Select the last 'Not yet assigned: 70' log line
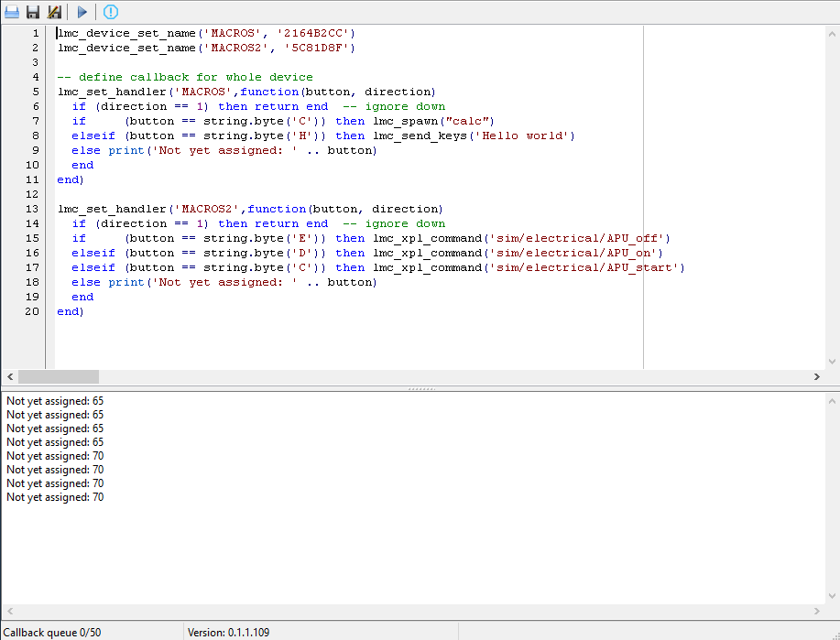Viewport: 840px width, 640px height. coord(55,497)
